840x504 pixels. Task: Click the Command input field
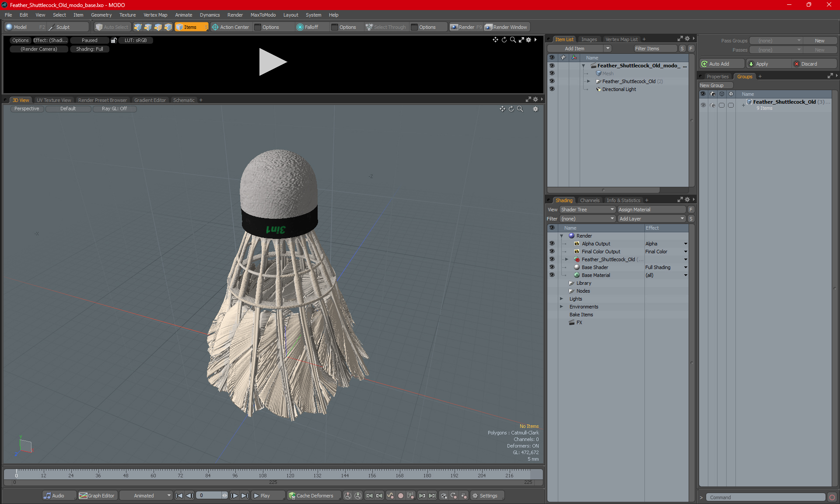click(x=766, y=497)
